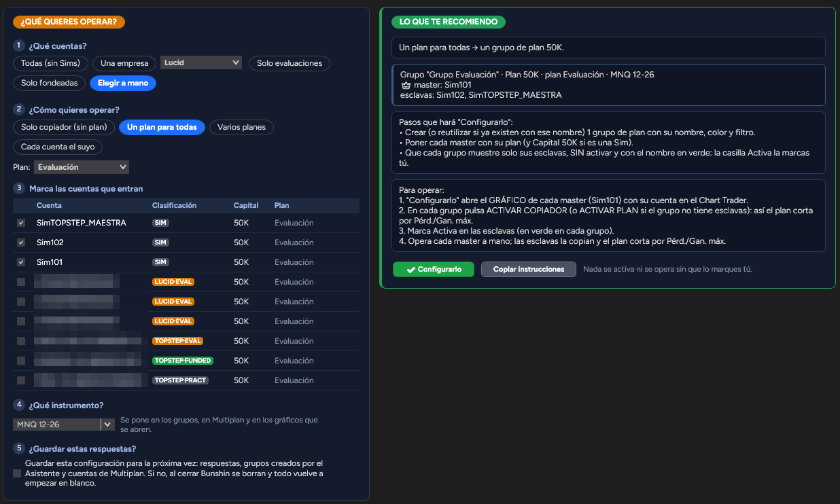The image size is (840, 504).
Task: Click the step 1 number badge
Action: coord(19,46)
